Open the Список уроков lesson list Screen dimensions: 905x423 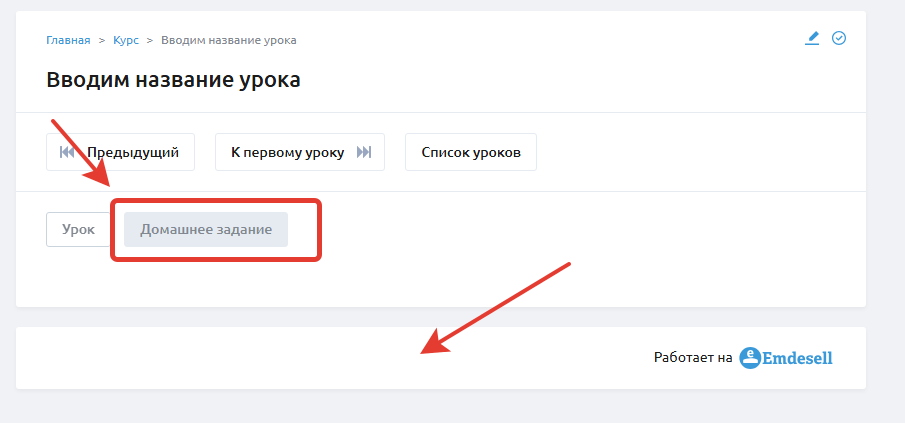pos(471,152)
